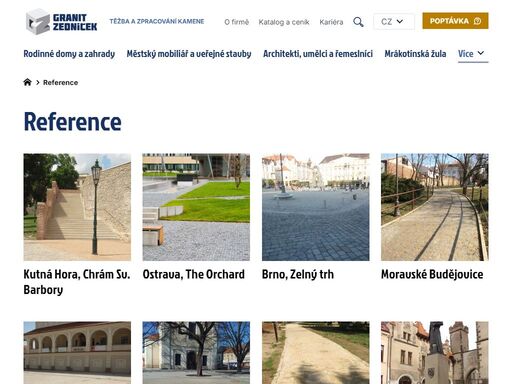Viewport: 512px width, 384px height.
Task: Select Architekti, umělci a řemeslníci menu
Action: 318,54
